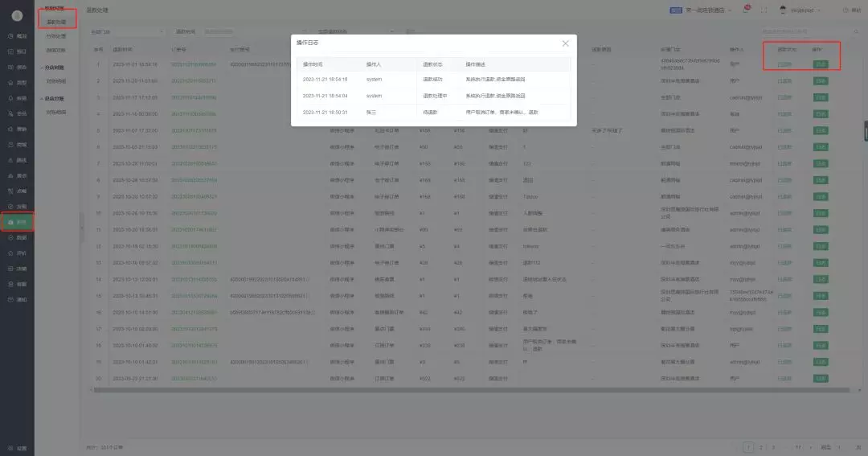Viewport: 868px width, 456px height.
Task: Click 已退款 status in row 3
Action: tap(784, 97)
